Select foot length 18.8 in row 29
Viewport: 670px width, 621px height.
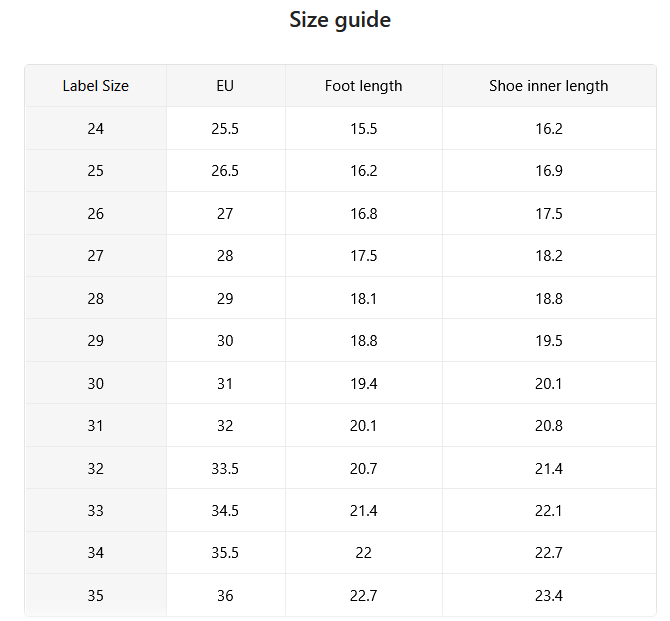[x=363, y=341]
